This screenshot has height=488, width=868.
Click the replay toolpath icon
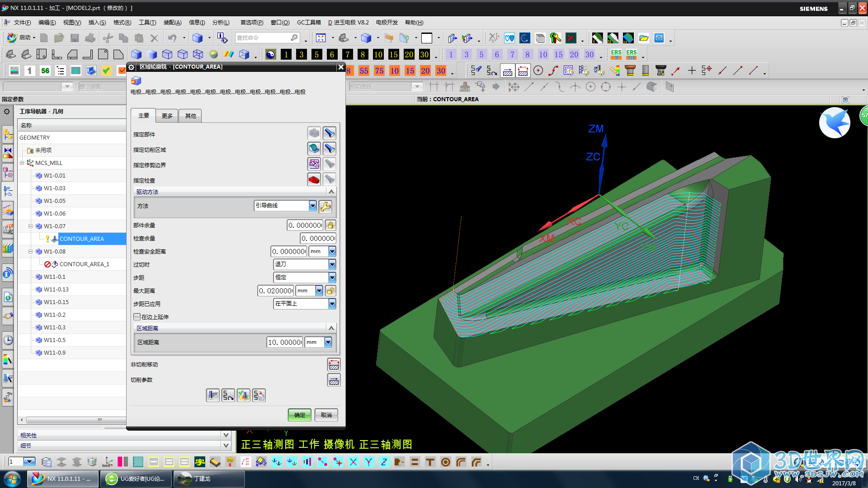(x=228, y=395)
